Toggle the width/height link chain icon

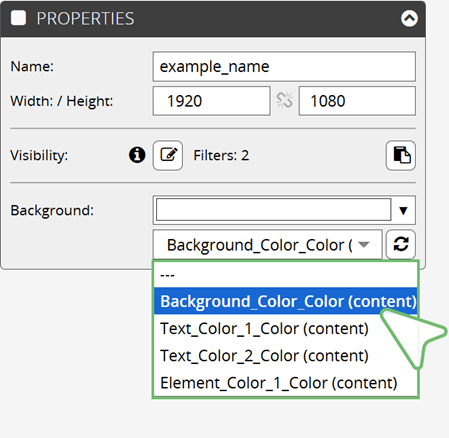(x=284, y=100)
